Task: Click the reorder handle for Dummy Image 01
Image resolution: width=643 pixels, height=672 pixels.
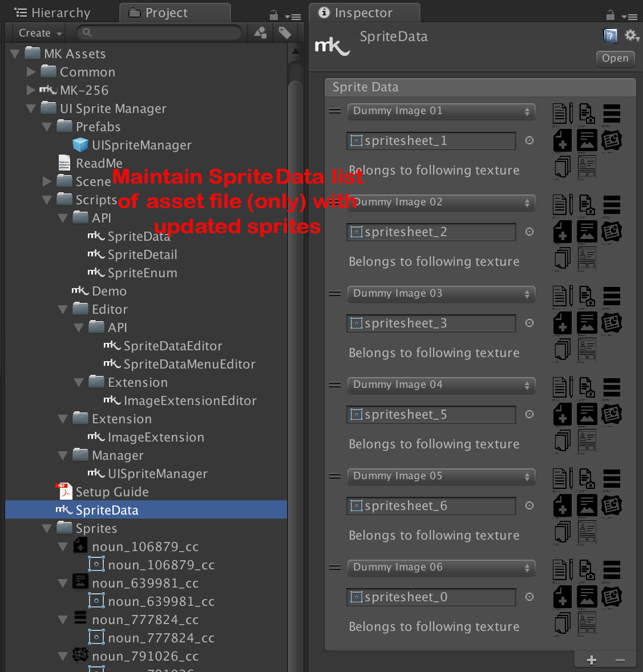Action: pos(335,111)
